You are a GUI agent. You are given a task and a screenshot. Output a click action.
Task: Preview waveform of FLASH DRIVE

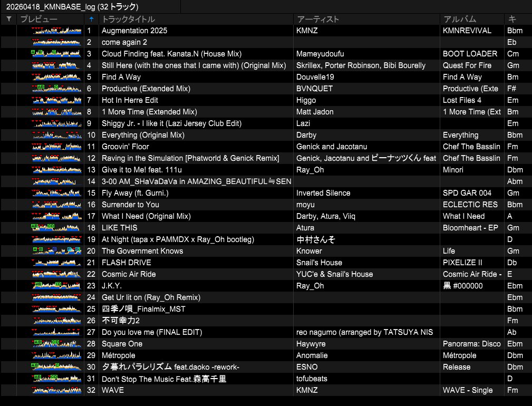coord(56,263)
